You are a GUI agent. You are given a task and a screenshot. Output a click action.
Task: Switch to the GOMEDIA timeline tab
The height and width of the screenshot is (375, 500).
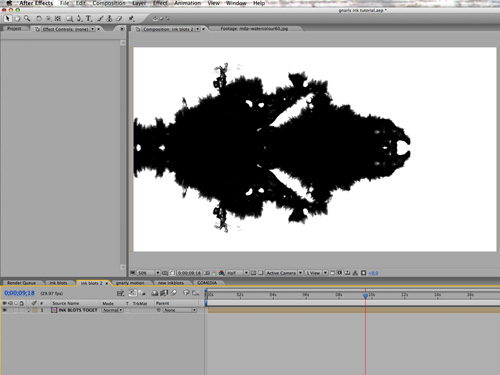[207, 283]
